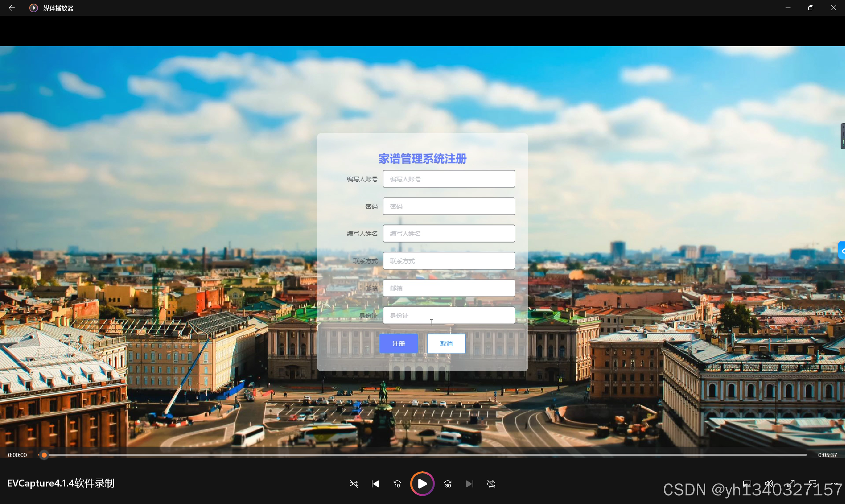Switch video to full screen
This screenshot has height=504, width=845.
pyautogui.click(x=791, y=484)
